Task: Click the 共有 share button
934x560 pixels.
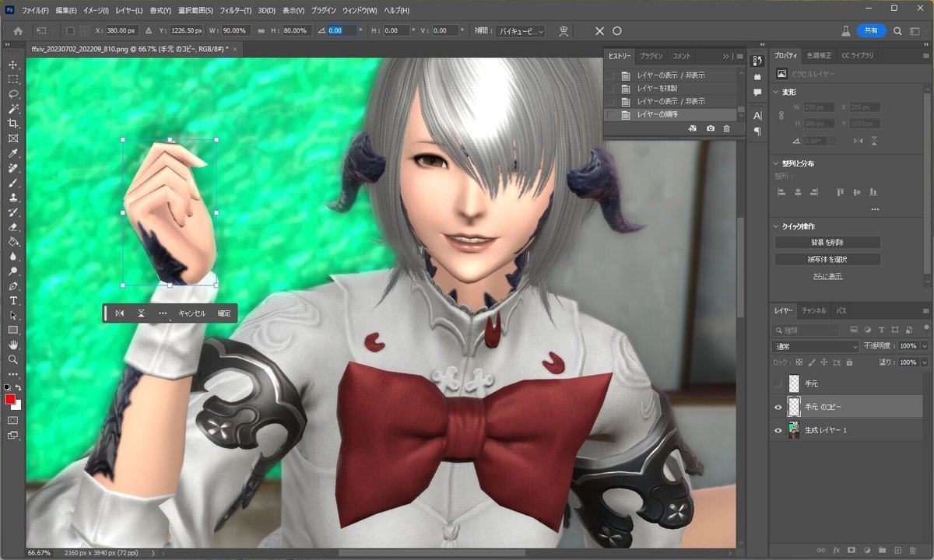Action: click(x=871, y=31)
